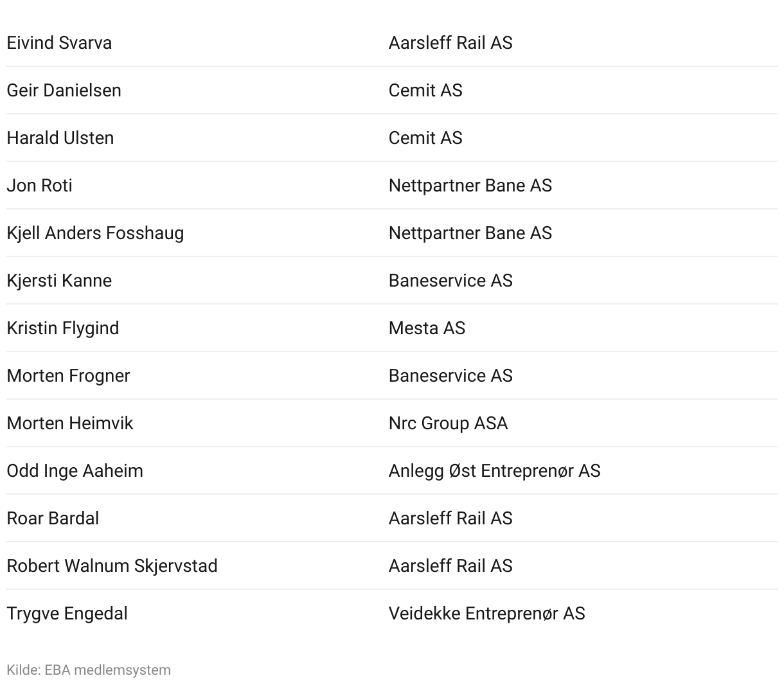This screenshot has height=685, width=784.
Task: Select the Morten Heimvik entry
Action: 70,423
